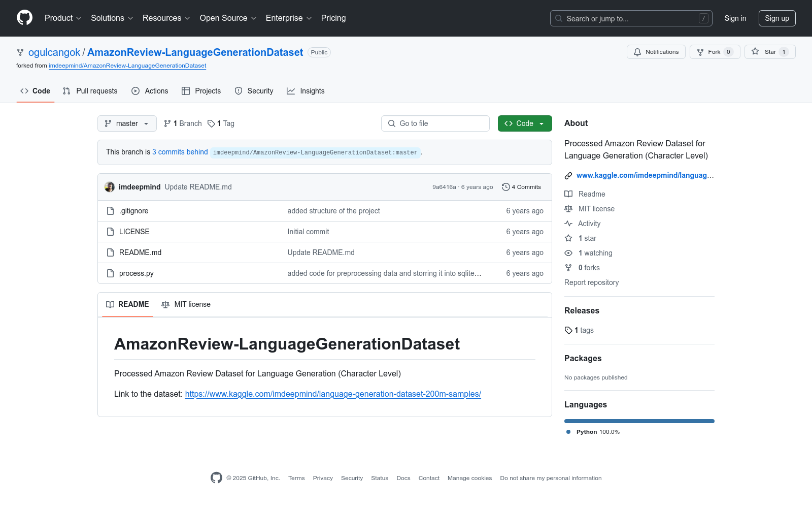This screenshot has width=812, height=508.
Task: Click Manage cookies in footer
Action: [470, 478]
